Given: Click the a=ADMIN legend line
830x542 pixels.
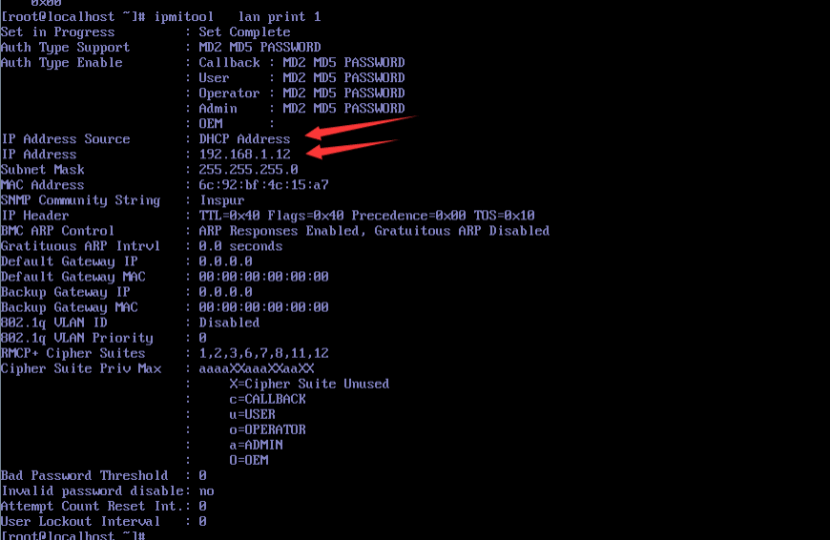Looking at the screenshot, I should [x=256, y=445].
